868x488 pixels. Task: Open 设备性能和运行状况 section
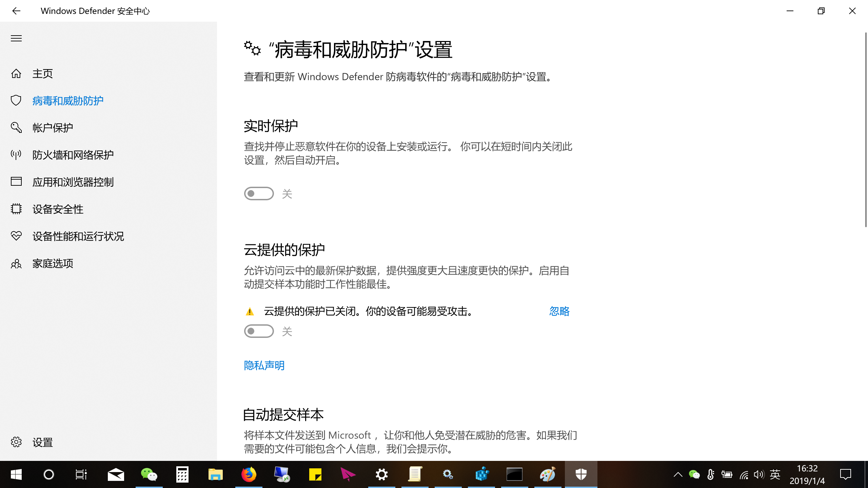(78, 236)
